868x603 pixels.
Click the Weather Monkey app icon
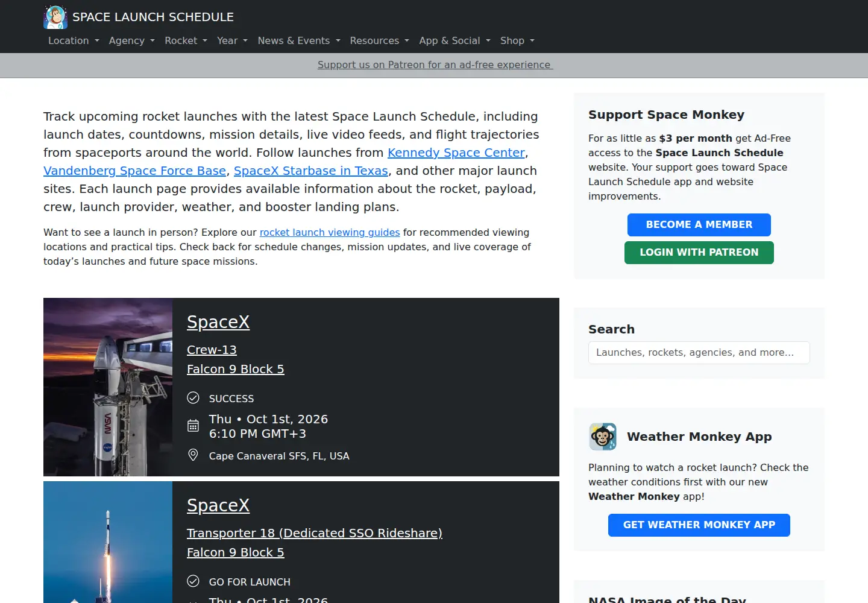click(603, 437)
